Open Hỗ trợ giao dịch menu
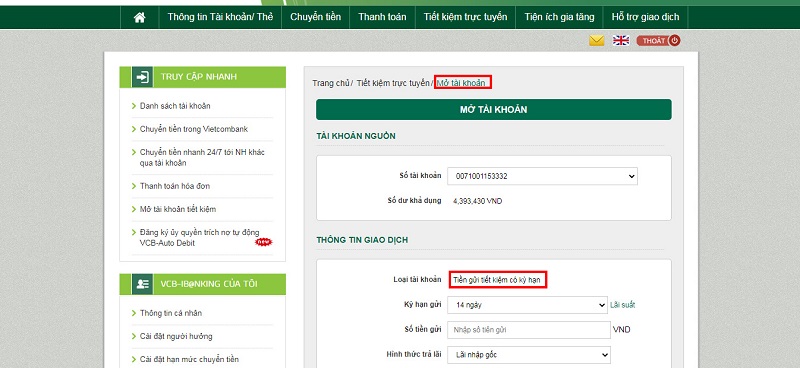Screen dimensions: 800x368 pyautogui.click(x=645, y=17)
